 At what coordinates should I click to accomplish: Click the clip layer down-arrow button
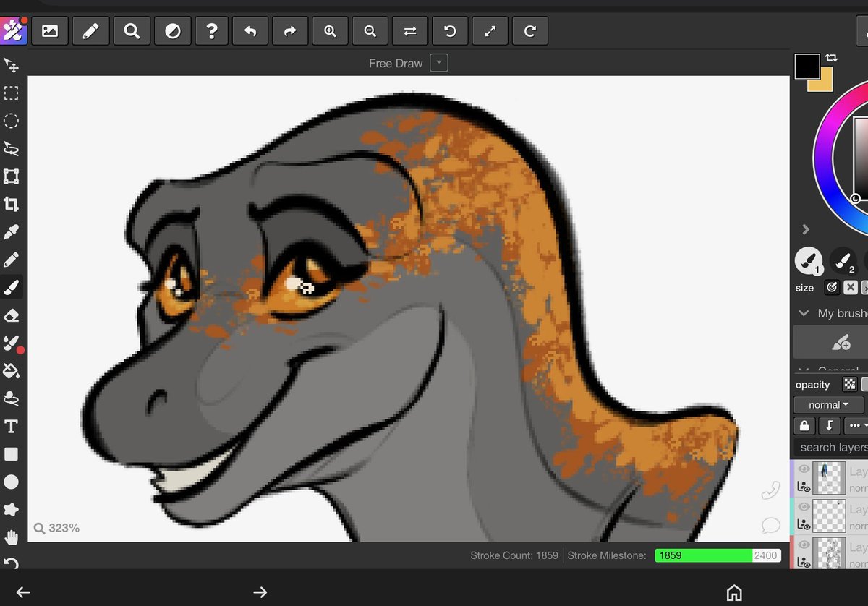(x=830, y=425)
